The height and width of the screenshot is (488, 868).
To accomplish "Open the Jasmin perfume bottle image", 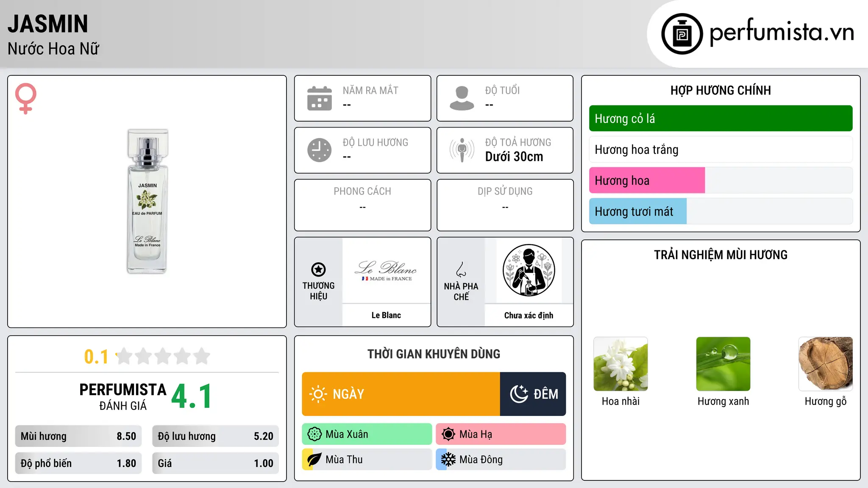I will point(147,201).
